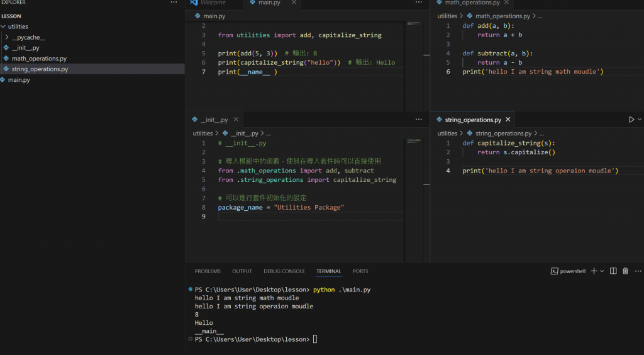Click print('hello I am string operaion moudle') line
Image resolution: width=644 pixels, height=355 pixels.
(x=540, y=171)
